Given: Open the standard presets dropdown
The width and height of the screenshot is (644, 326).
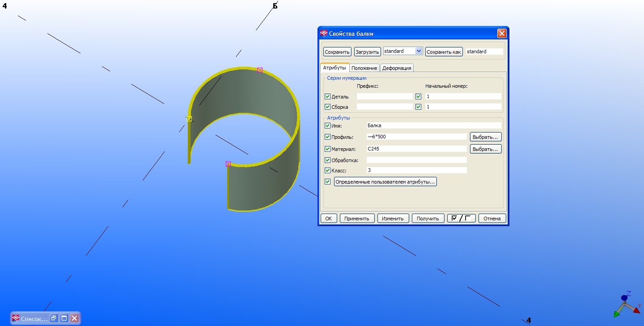Looking at the screenshot, I should (x=419, y=51).
